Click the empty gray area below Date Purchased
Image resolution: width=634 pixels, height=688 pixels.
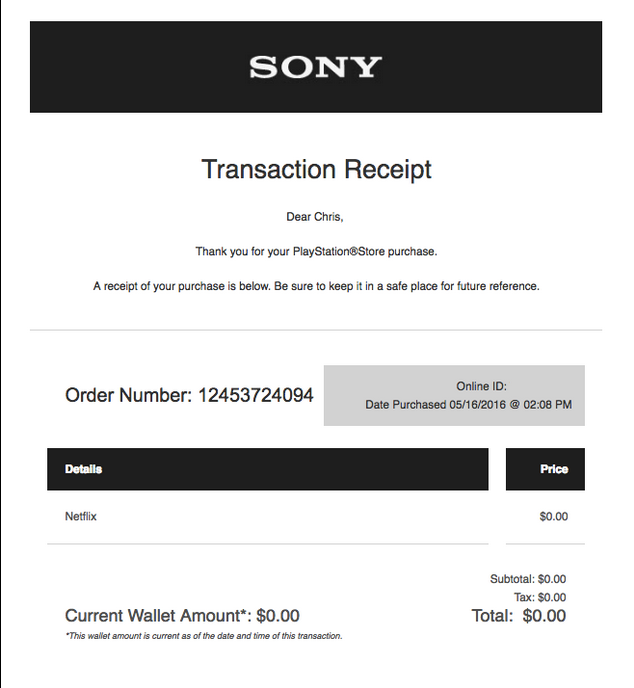pyautogui.click(x=454, y=420)
